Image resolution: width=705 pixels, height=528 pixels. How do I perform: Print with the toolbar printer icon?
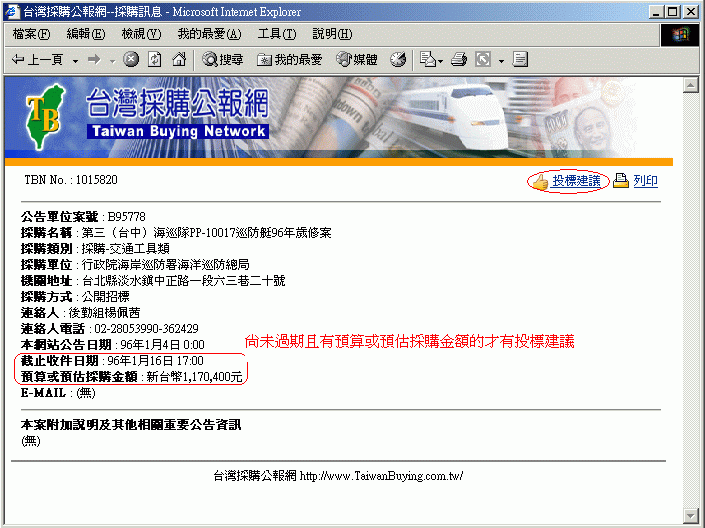[x=459, y=59]
